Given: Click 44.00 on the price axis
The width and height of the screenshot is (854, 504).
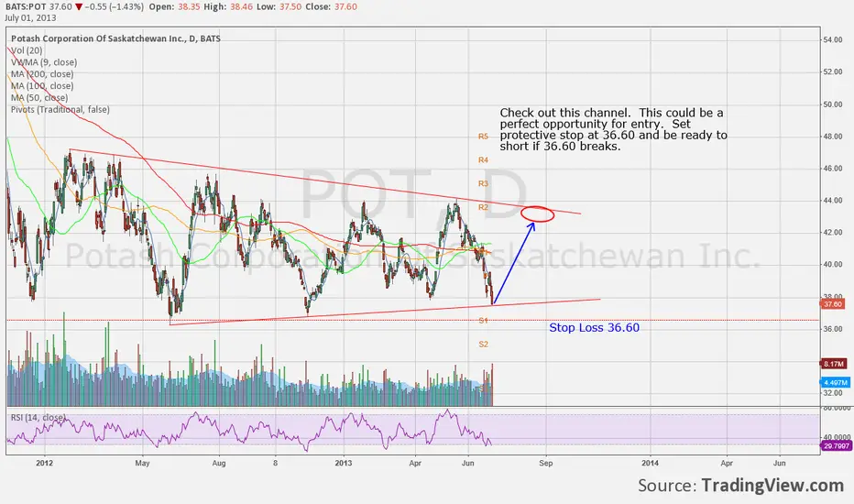Looking at the screenshot, I should point(833,201).
